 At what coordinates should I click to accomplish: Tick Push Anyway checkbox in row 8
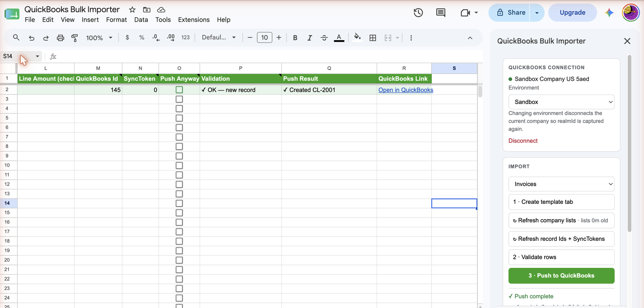click(179, 146)
